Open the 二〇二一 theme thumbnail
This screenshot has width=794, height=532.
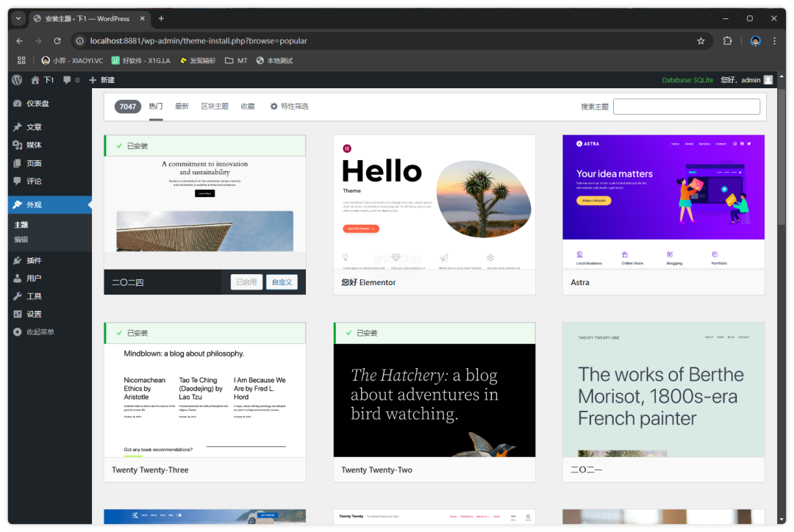tap(663, 389)
